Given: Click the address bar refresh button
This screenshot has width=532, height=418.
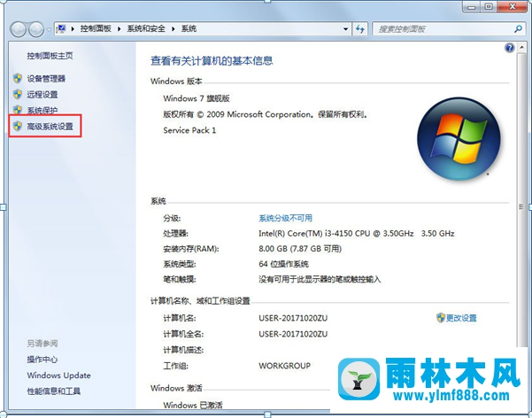Looking at the screenshot, I should click(360, 29).
